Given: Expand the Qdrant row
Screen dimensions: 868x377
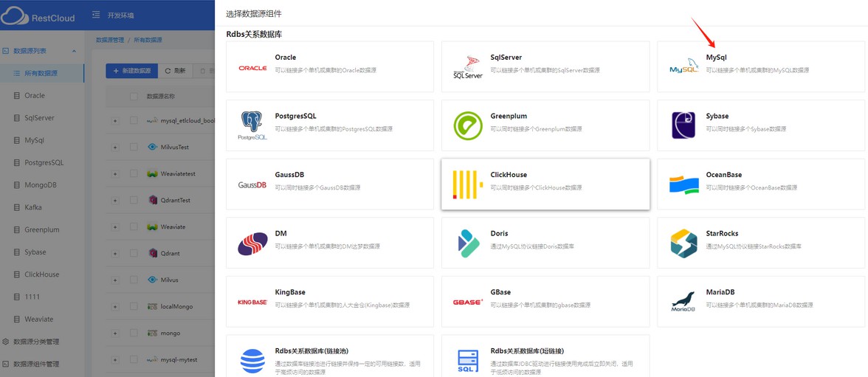Looking at the screenshot, I should tap(115, 254).
